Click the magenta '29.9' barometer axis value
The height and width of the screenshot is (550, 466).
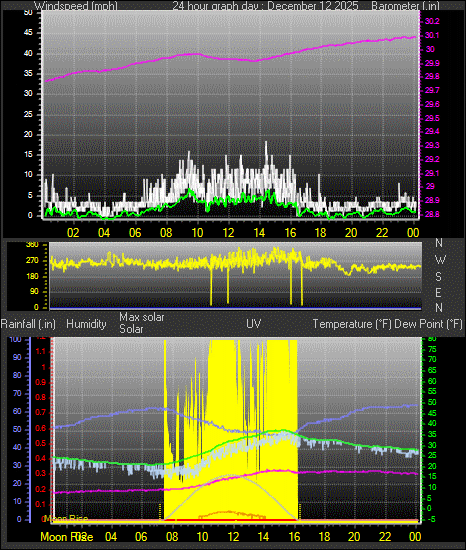pyautogui.click(x=432, y=63)
